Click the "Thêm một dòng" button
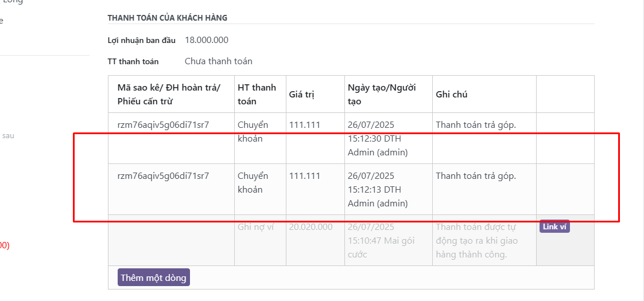 (x=154, y=277)
